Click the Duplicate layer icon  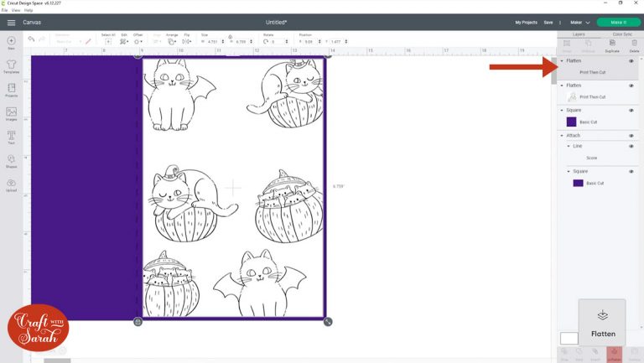pos(611,44)
